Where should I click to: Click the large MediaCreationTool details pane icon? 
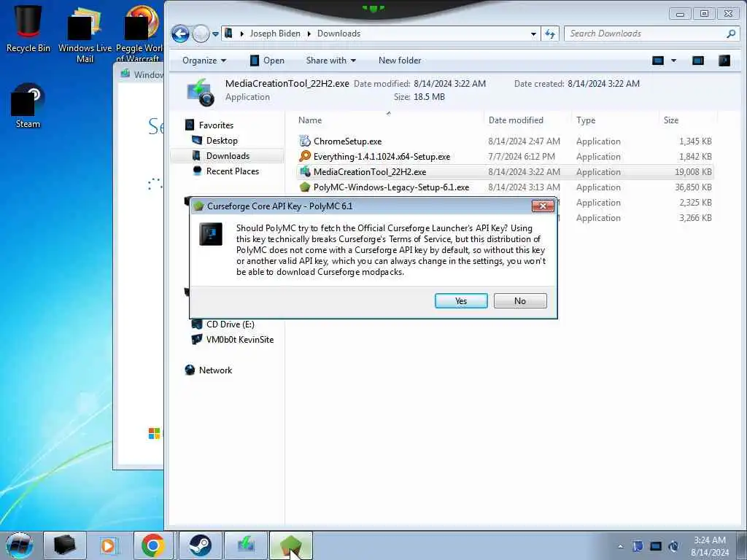pos(201,92)
